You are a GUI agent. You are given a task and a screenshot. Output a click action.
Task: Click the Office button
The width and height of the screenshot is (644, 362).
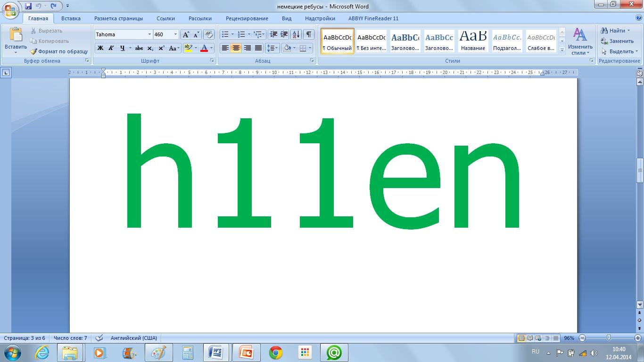pos(10,9)
